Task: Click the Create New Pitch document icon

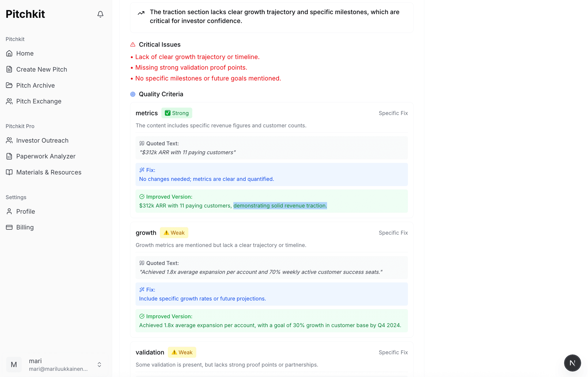Action: [9, 69]
